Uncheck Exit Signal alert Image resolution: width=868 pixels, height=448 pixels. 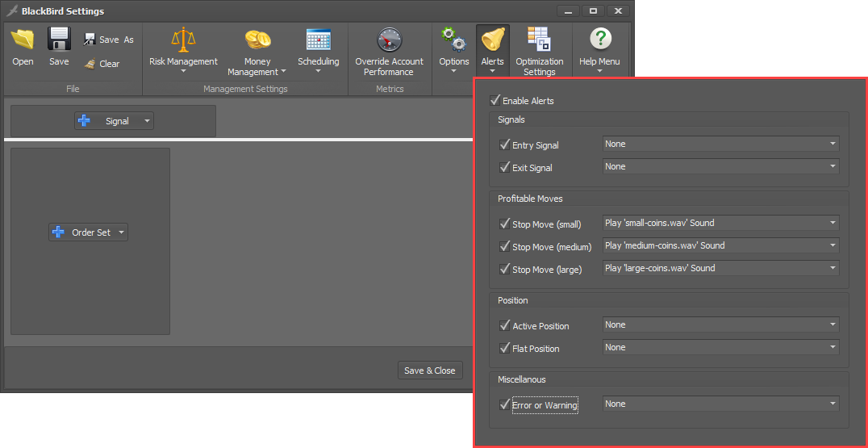504,167
